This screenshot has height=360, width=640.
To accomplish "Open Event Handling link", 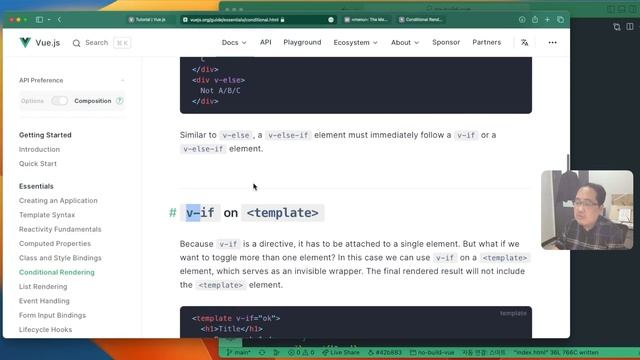I will [x=44, y=301].
